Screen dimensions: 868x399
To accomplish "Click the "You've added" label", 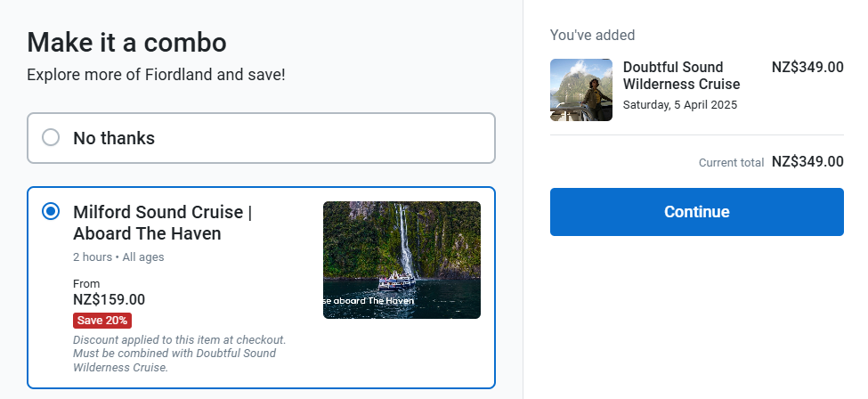I will [x=592, y=36].
